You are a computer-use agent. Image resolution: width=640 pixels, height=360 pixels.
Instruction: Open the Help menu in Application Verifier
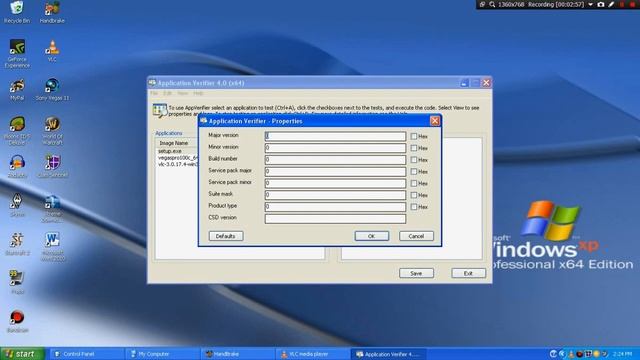click(x=198, y=93)
